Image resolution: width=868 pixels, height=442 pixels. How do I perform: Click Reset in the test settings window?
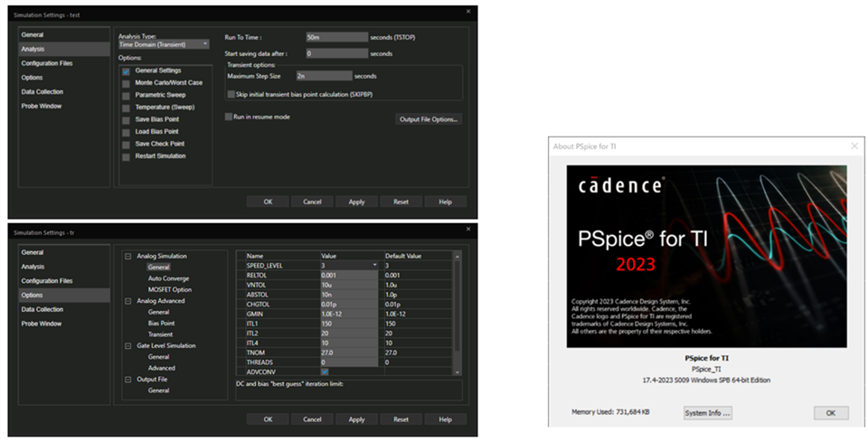coord(401,202)
